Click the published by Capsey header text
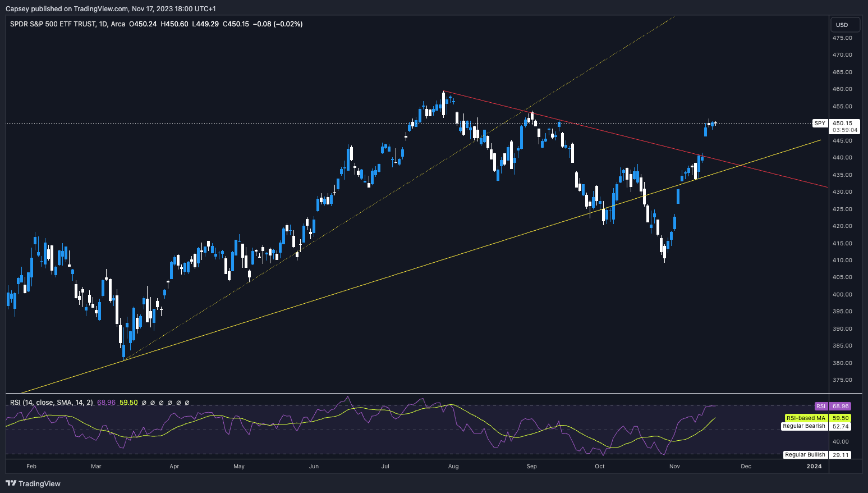This screenshot has width=868, height=493. [110, 8]
